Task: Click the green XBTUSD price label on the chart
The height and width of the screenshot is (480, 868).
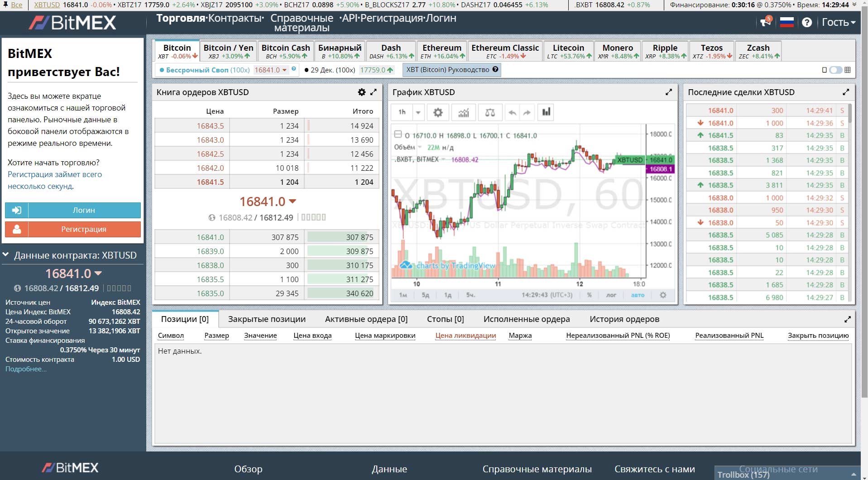Action: pos(629,160)
